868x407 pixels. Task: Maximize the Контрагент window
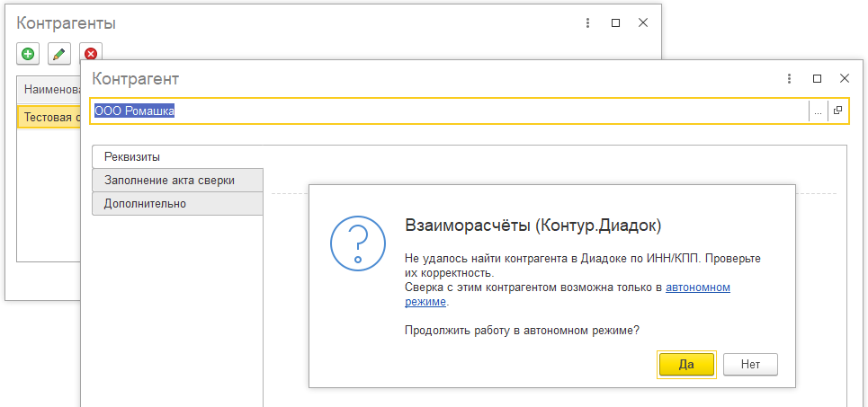tap(817, 78)
